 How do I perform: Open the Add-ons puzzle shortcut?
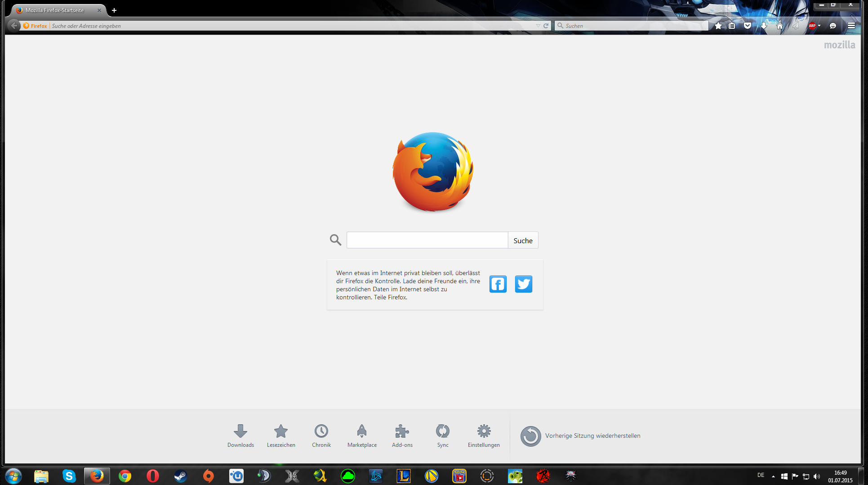402,436
